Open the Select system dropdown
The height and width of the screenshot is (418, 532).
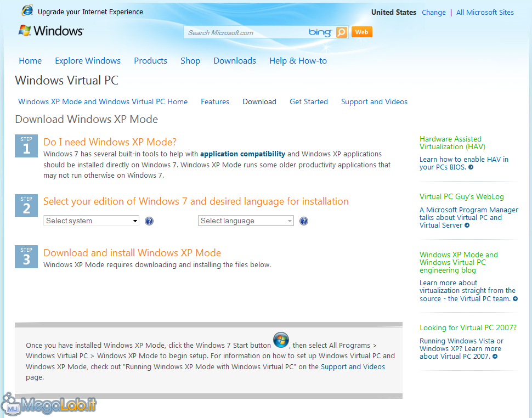[x=92, y=221]
